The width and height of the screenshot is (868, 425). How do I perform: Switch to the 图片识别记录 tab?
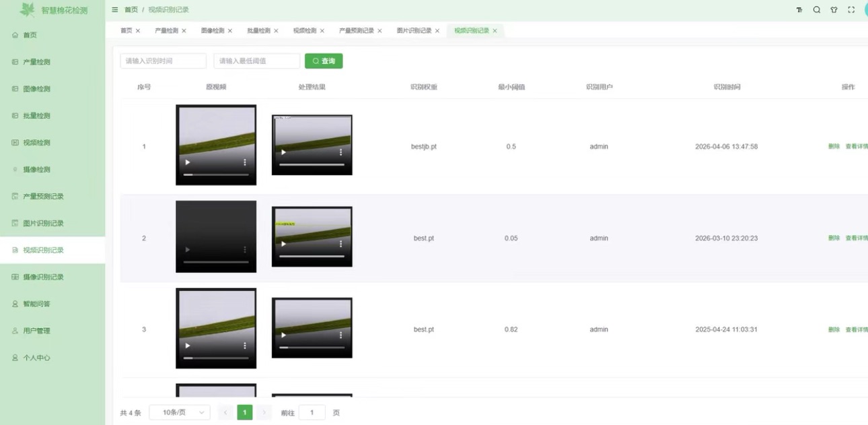pos(414,31)
